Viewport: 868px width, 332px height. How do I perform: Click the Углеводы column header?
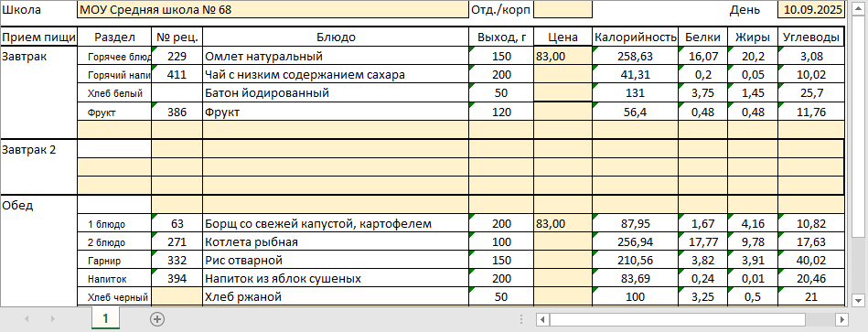pyautogui.click(x=811, y=37)
